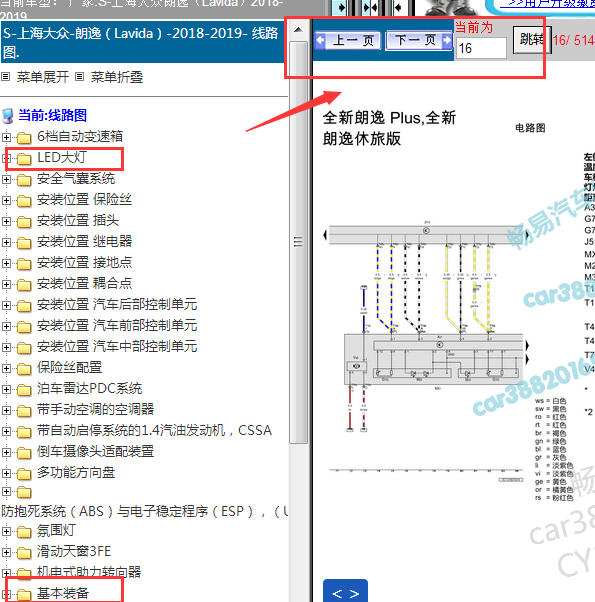Open the 6档自动变速箱 folder icon
The width and height of the screenshot is (595, 602).
[x=24, y=137]
